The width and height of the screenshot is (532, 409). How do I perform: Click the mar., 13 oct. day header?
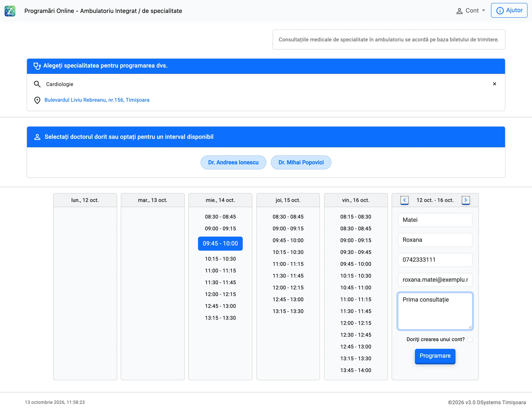pyautogui.click(x=153, y=200)
